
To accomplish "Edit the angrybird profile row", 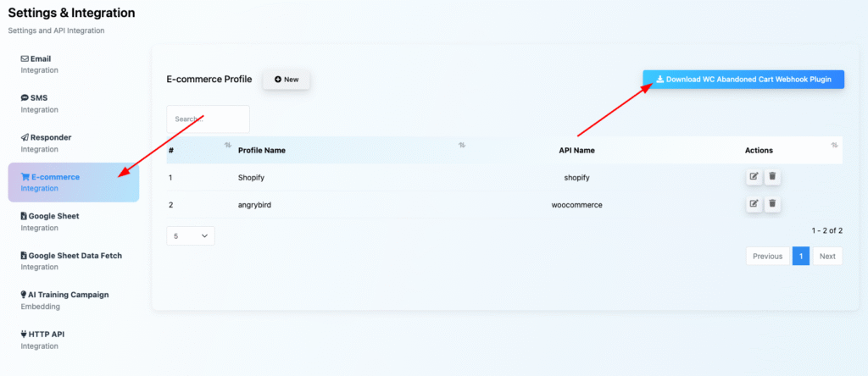I will click(x=754, y=204).
